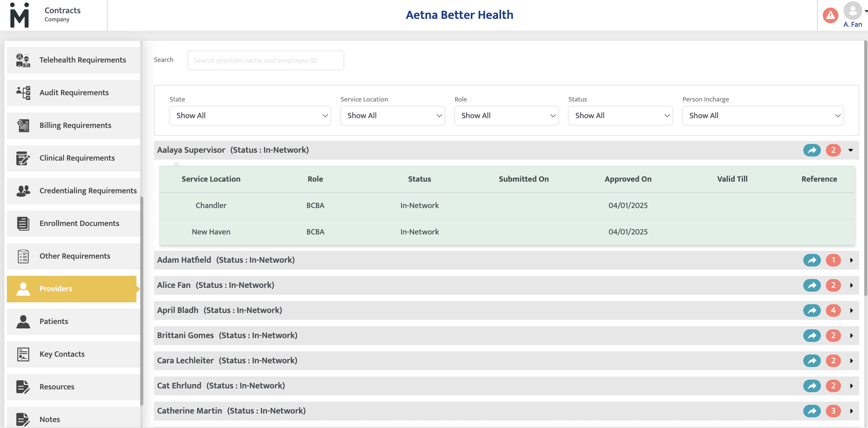Screen dimensions: 868x428
Task: Click the share arrow for Catherine Martin
Action: [x=812, y=411]
